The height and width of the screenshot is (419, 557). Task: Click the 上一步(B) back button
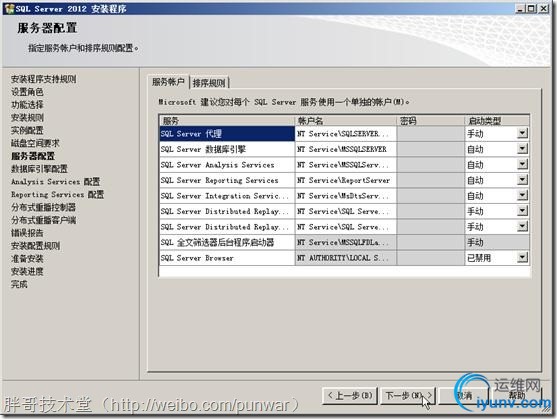pyautogui.click(x=350, y=395)
